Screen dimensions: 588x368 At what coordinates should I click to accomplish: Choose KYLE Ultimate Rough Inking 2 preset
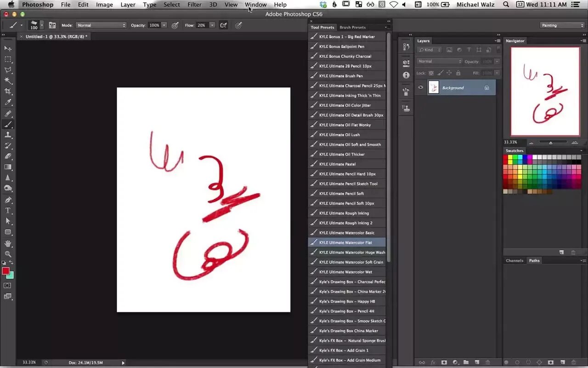(347, 223)
